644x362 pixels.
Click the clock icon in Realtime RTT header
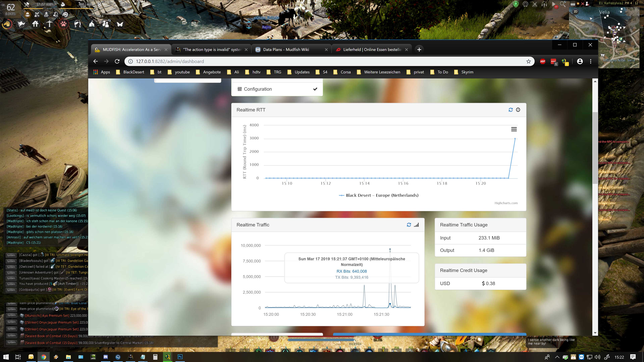tap(518, 110)
